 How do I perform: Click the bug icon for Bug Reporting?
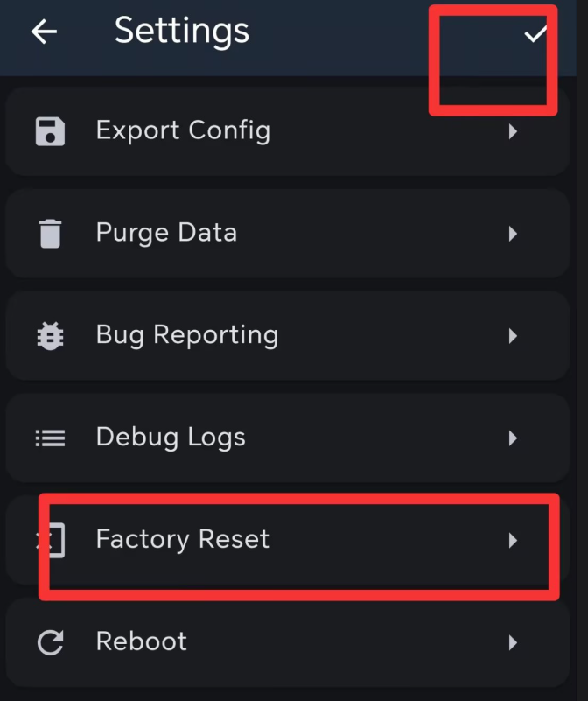(50, 336)
